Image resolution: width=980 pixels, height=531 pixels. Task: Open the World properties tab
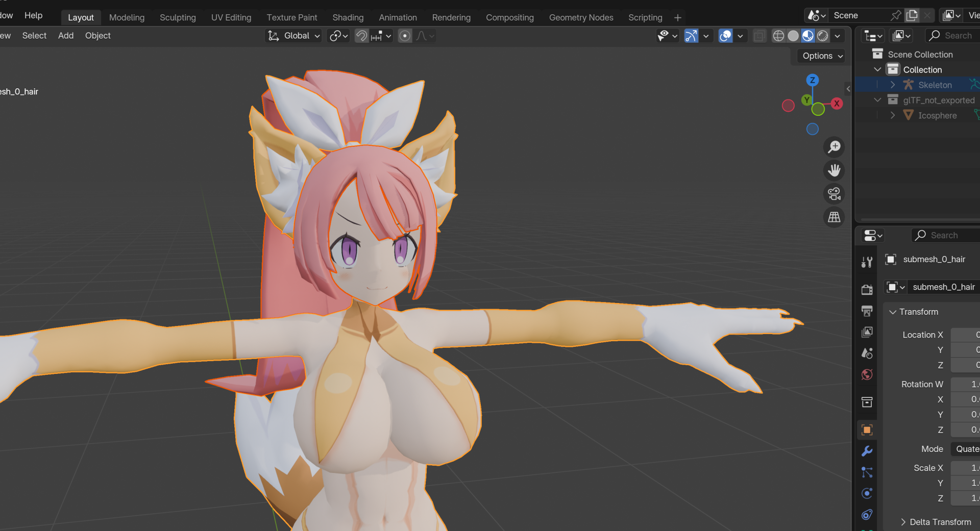point(867,375)
